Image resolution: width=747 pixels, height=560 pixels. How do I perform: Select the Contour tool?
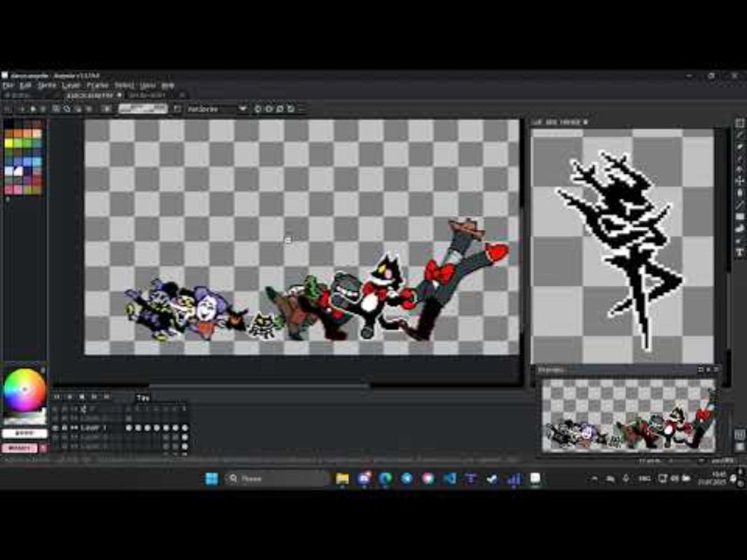coord(740,229)
